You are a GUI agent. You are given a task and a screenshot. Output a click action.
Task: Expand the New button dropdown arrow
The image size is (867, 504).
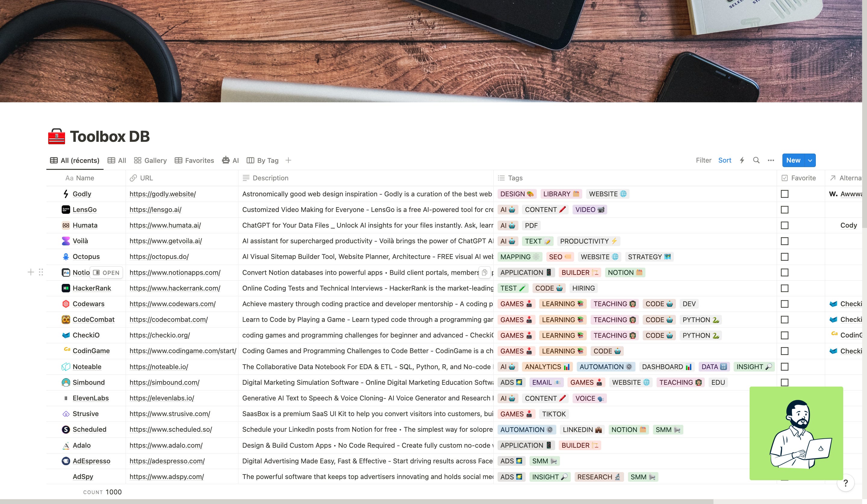pyautogui.click(x=810, y=160)
